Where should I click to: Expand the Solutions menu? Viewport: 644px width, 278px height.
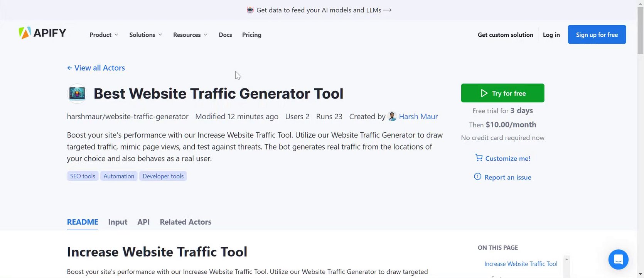tap(146, 35)
